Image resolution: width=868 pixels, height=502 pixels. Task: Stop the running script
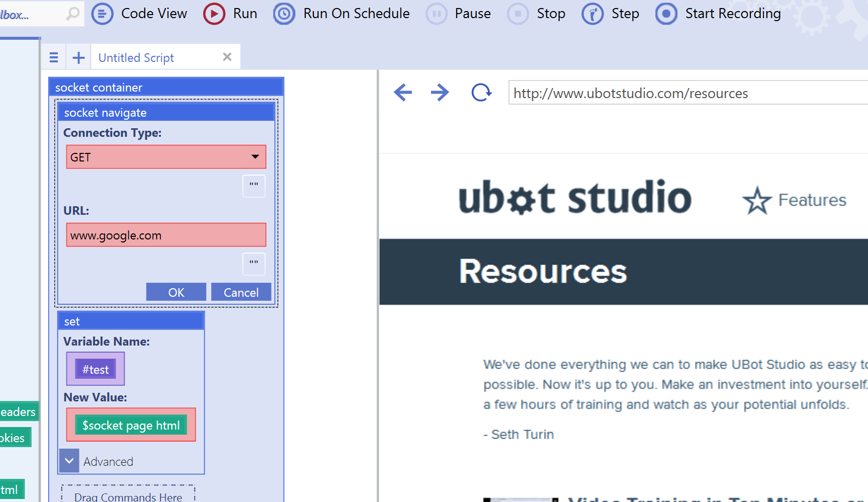click(x=537, y=14)
